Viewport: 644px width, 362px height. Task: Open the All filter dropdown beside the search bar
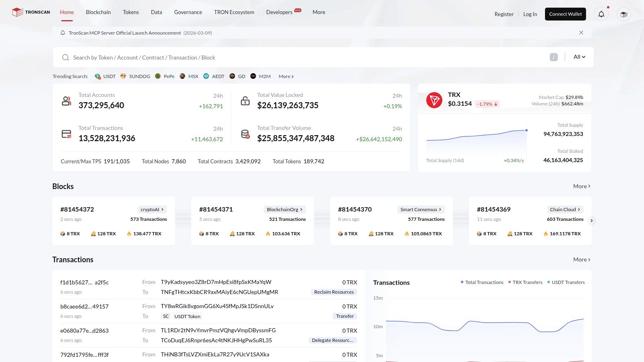pyautogui.click(x=579, y=57)
